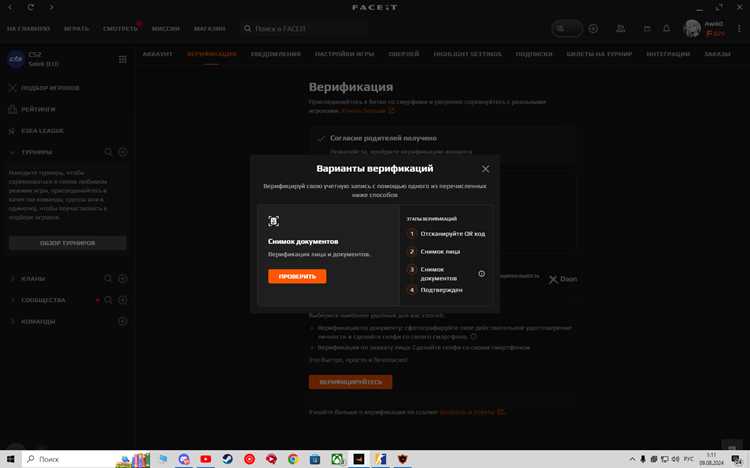Click the plus icon in СООБЩЕСТВА row
The image size is (750, 468).
point(122,300)
